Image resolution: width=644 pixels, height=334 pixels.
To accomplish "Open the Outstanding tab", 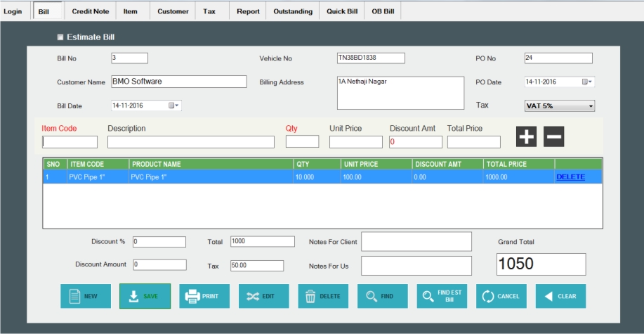I will [x=293, y=11].
